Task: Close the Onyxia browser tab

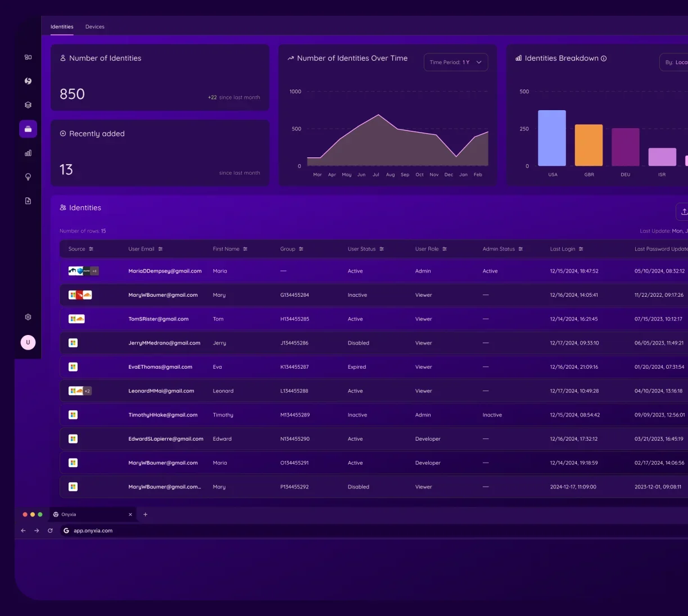Action: pyautogui.click(x=130, y=514)
